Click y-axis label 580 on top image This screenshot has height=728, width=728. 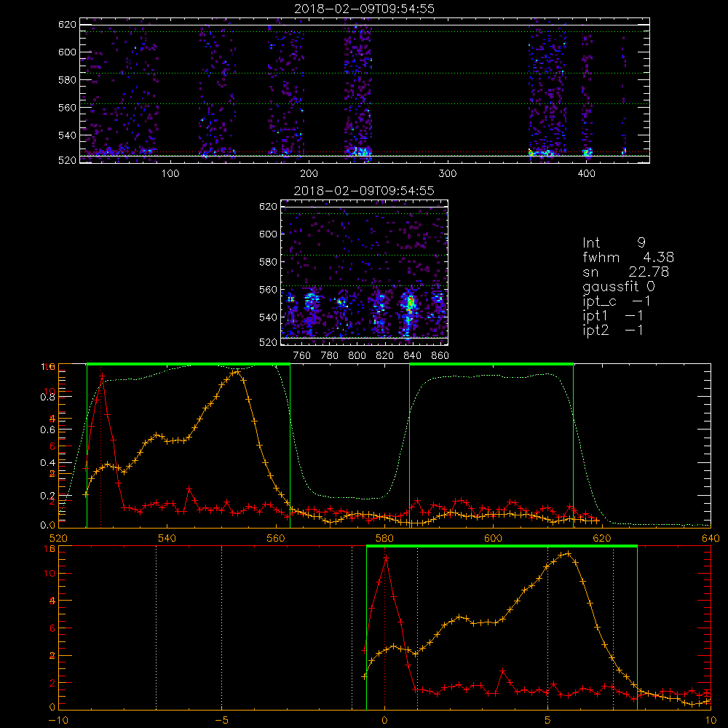(x=67, y=80)
